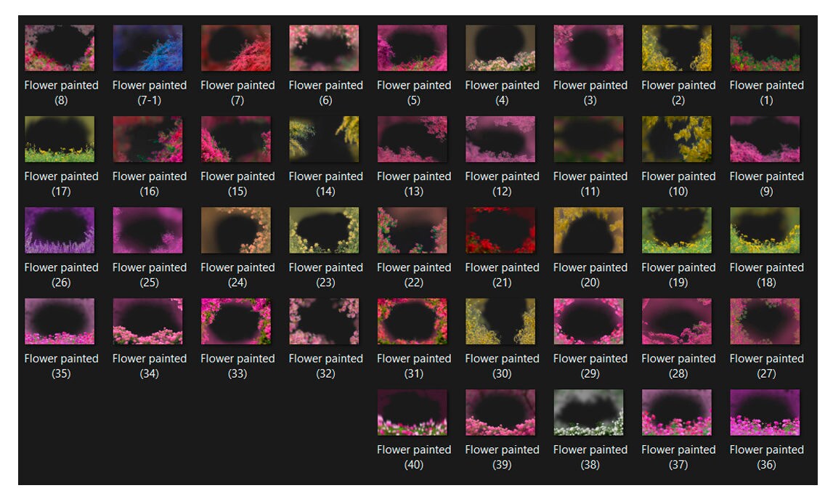Click the Flower painted (25) image
Image resolution: width=833 pixels, height=504 pixels.
point(147,230)
